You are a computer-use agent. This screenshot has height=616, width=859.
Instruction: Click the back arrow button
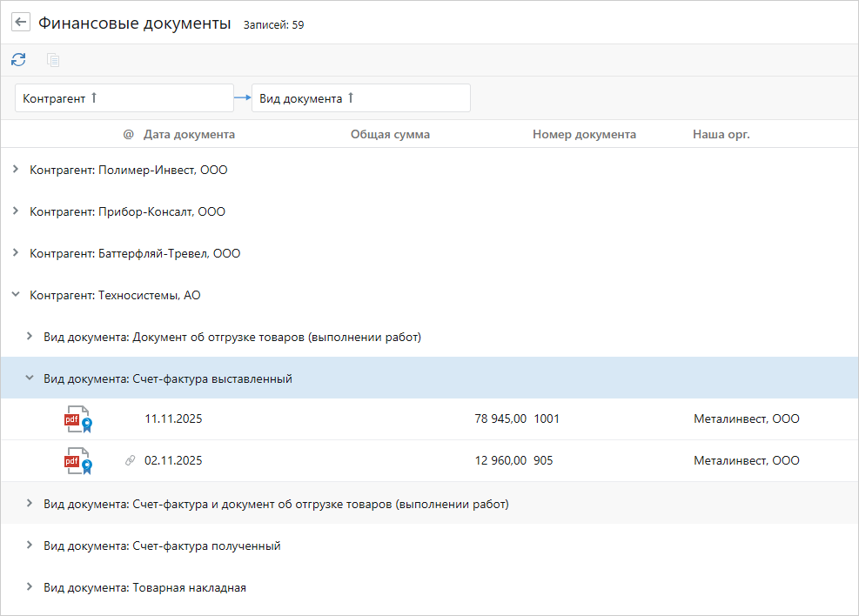[x=21, y=23]
